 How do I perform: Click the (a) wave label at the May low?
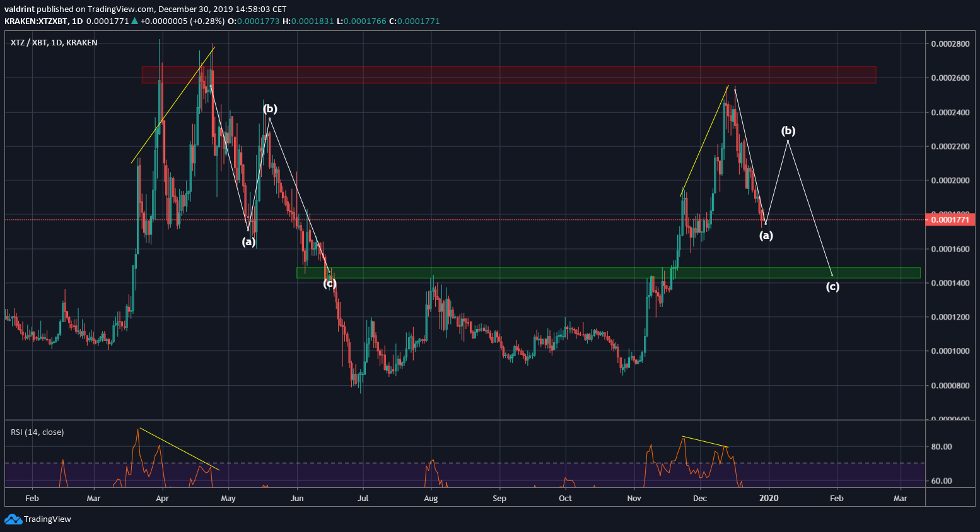pos(248,242)
